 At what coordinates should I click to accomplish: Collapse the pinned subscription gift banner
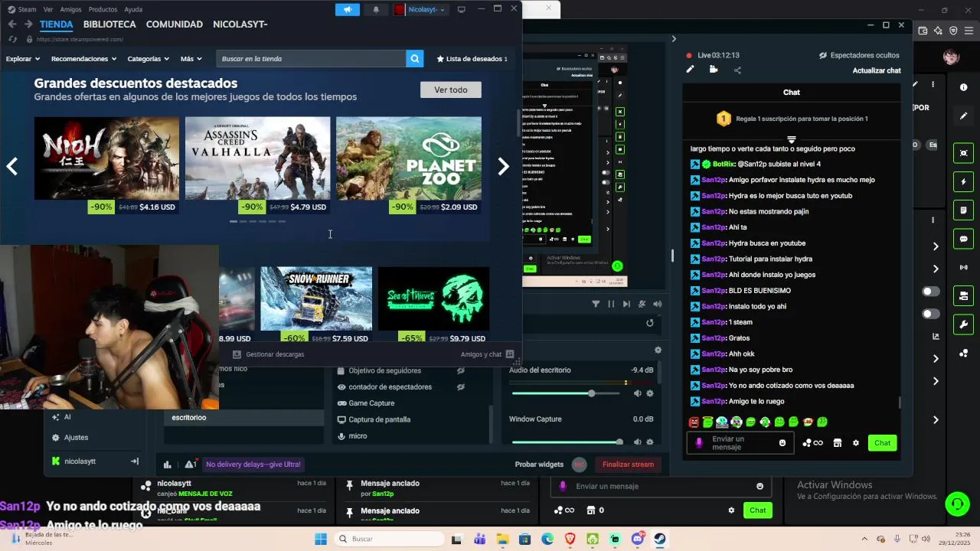[792, 140]
